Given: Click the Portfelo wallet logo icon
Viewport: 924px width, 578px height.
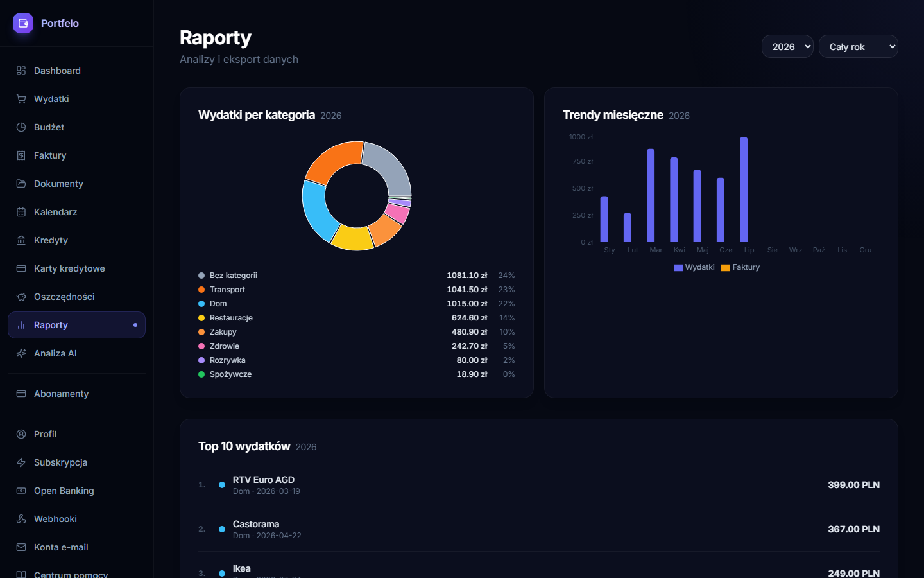Looking at the screenshot, I should [x=23, y=23].
